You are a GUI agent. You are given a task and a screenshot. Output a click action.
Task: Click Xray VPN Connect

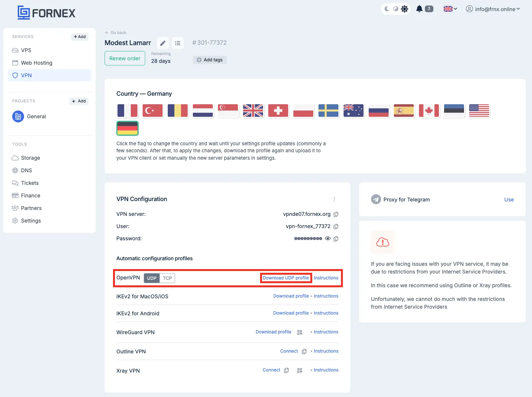coord(271,370)
